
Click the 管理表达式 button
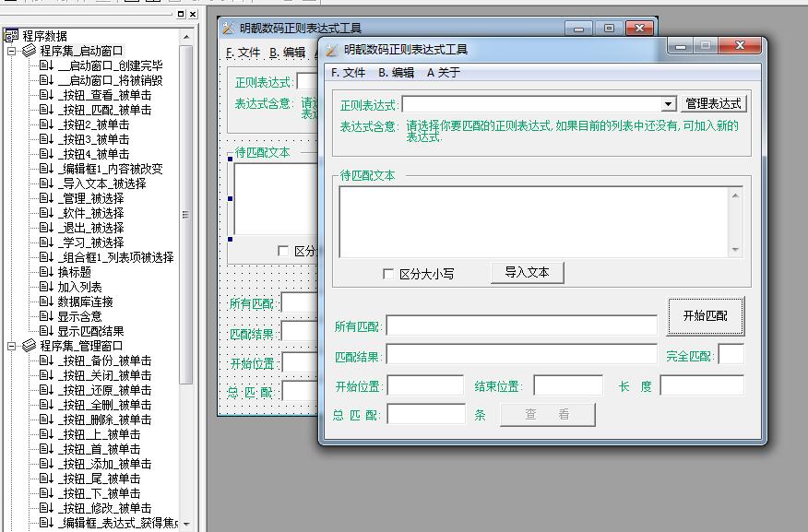click(x=713, y=104)
